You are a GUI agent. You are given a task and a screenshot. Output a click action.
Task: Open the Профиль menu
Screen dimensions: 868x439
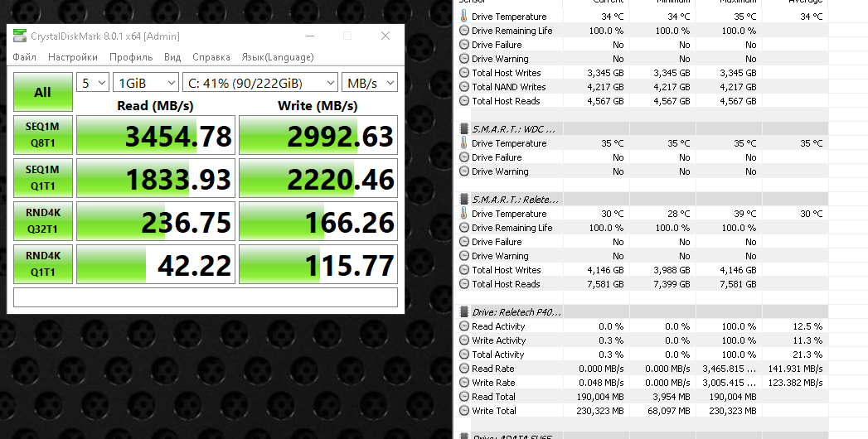pyautogui.click(x=131, y=57)
